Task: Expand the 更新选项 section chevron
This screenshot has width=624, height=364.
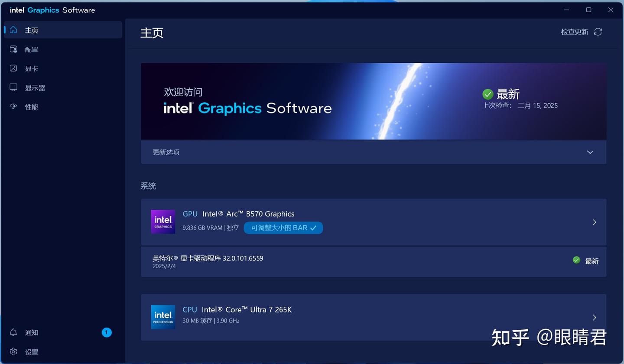Action: pos(590,152)
